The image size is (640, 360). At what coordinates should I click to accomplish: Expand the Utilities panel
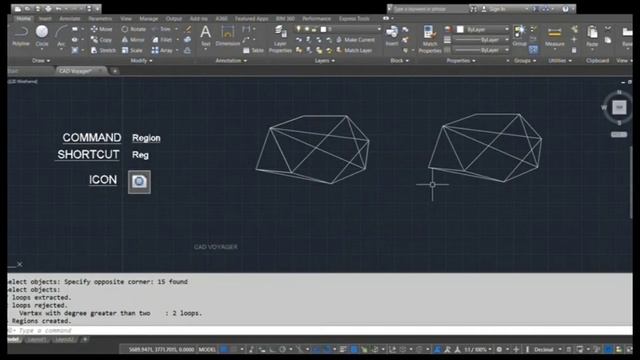click(x=560, y=60)
